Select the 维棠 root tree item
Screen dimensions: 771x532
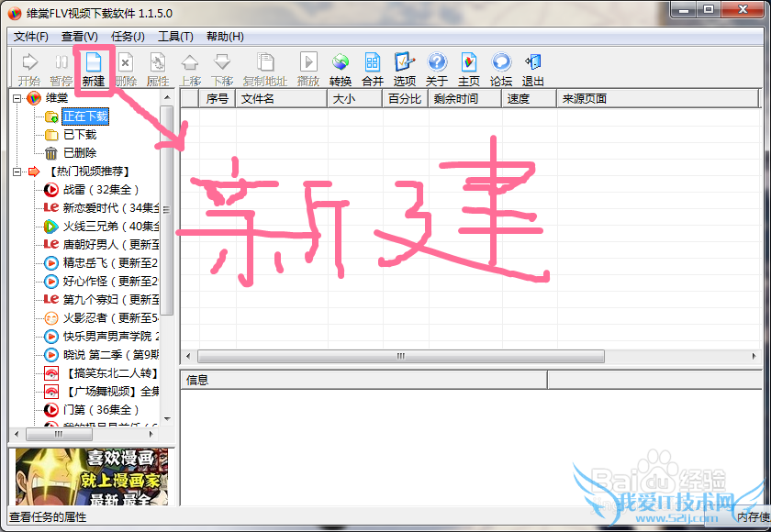point(57,98)
